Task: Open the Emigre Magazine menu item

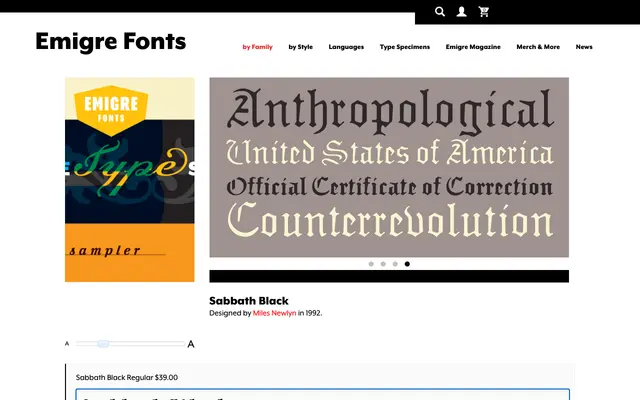Action: point(473,47)
